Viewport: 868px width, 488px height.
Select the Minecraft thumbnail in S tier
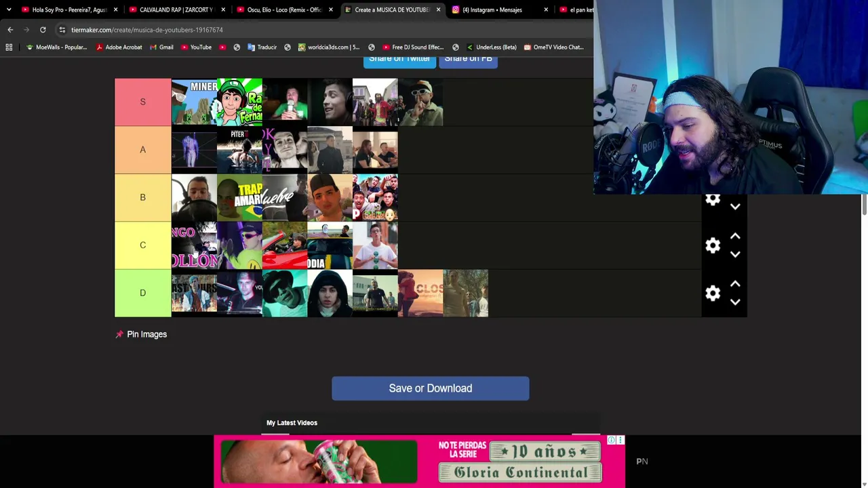coord(194,102)
